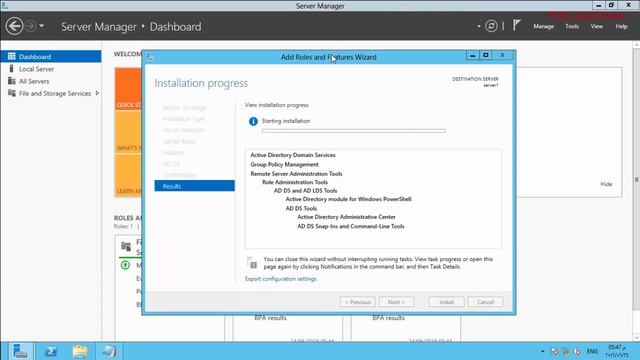Screen dimensions: 640x360
Task: Click AD DS and AD LDS Tools entry
Action: click(x=305, y=191)
